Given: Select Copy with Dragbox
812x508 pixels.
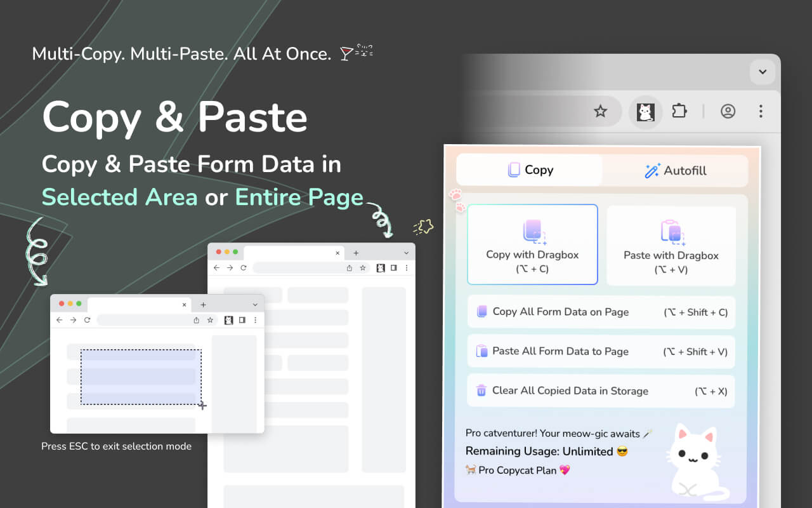Looking at the screenshot, I should pyautogui.click(x=532, y=244).
